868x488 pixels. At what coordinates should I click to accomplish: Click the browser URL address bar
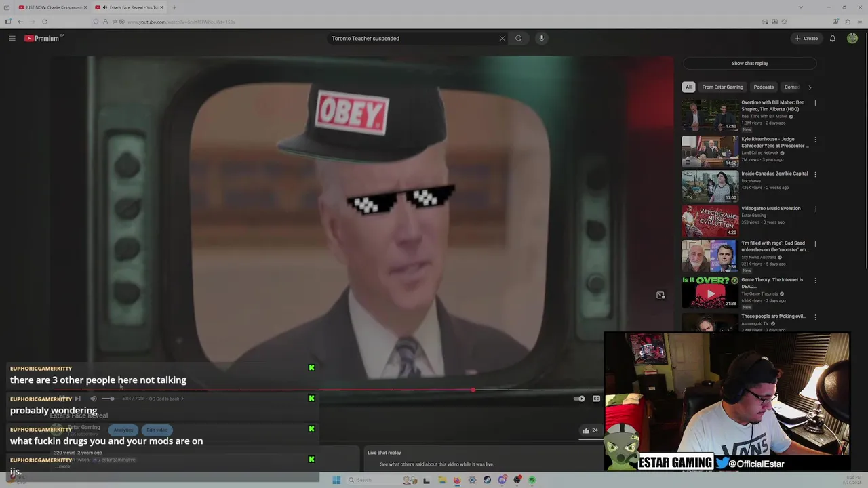pyautogui.click(x=434, y=22)
